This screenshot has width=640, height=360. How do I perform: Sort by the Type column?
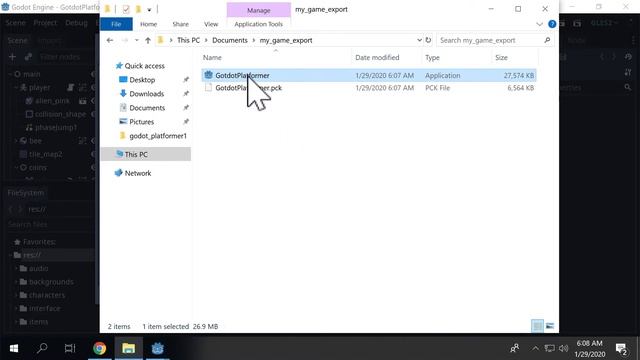432,58
